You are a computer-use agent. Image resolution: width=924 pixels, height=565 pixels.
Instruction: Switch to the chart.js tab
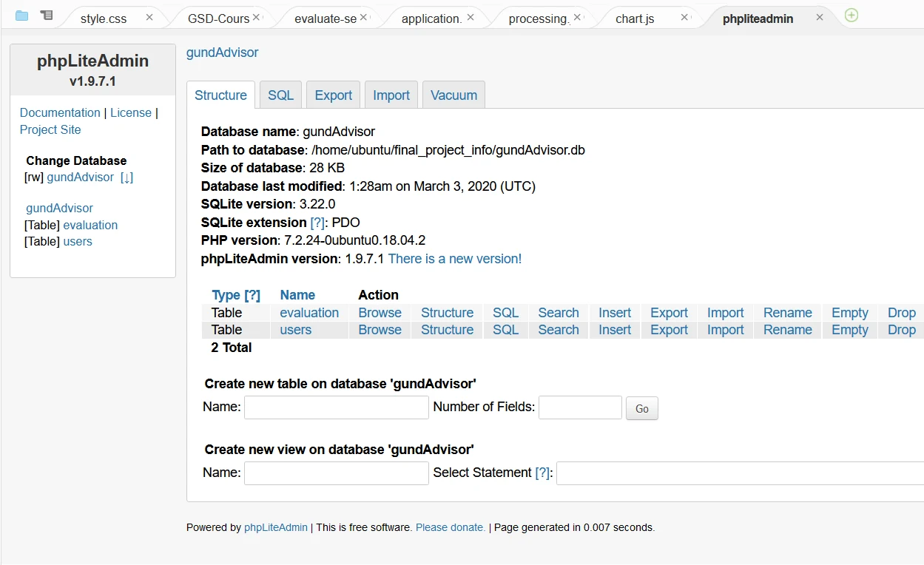635,18
